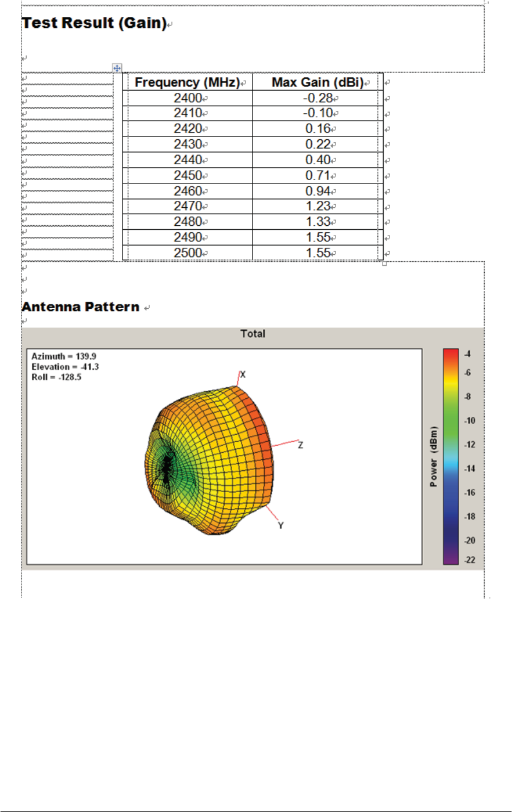Click the Y axis label on the pattern
The height and width of the screenshot is (812, 512).
click(x=281, y=525)
